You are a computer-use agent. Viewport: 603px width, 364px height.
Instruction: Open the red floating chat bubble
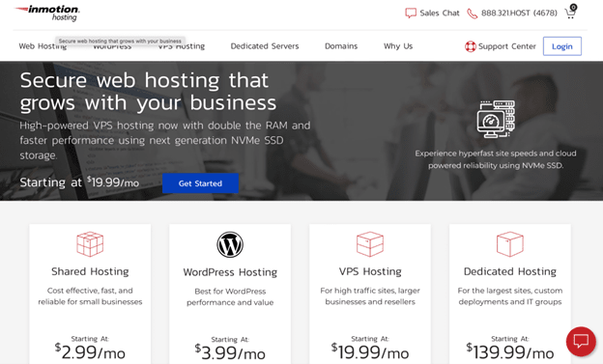pyautogui.click(x=581, y=342)
